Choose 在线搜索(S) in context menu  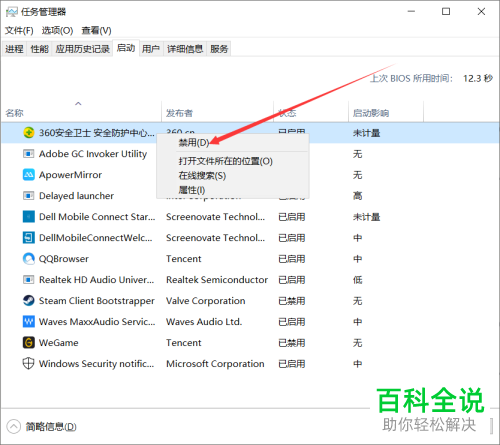tap(202, 176)
